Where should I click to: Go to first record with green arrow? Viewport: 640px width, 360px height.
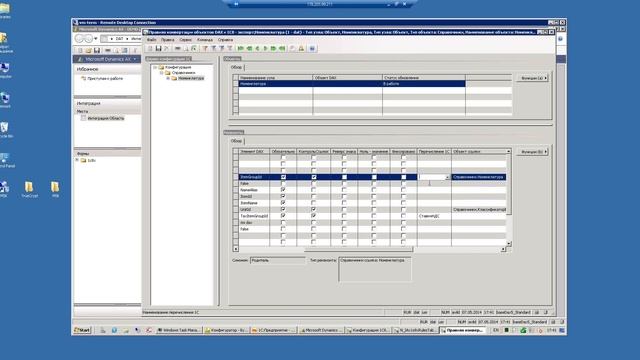(241, 49)
